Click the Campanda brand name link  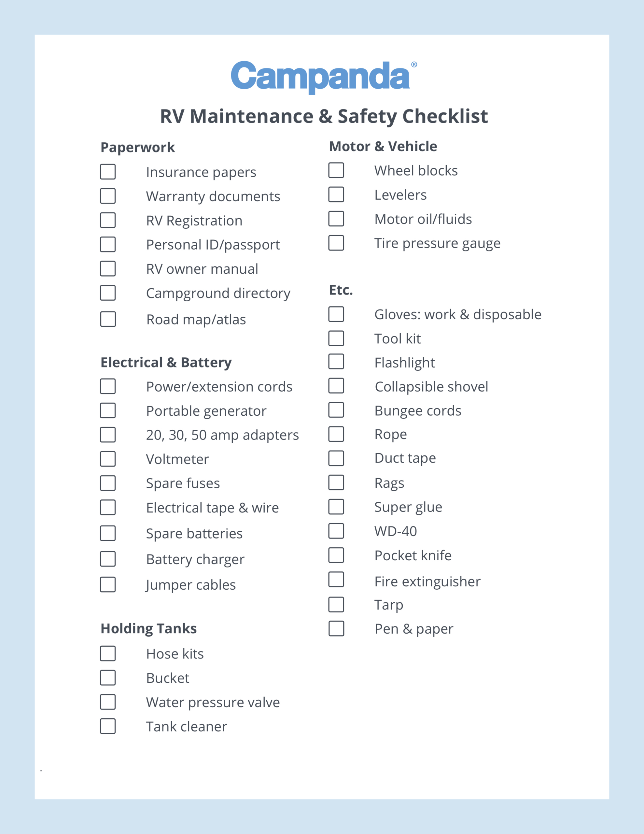(323, 64)
